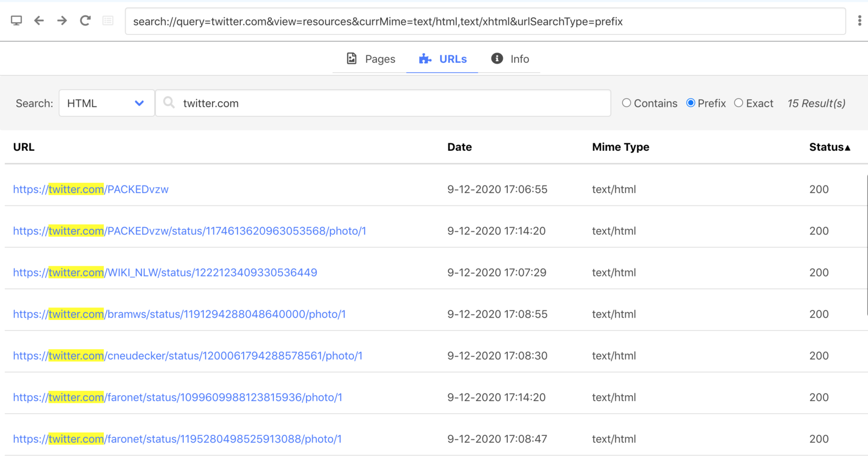Sort by the Date column header
Screen dimensions: 868x457
(x=459, y=147)
